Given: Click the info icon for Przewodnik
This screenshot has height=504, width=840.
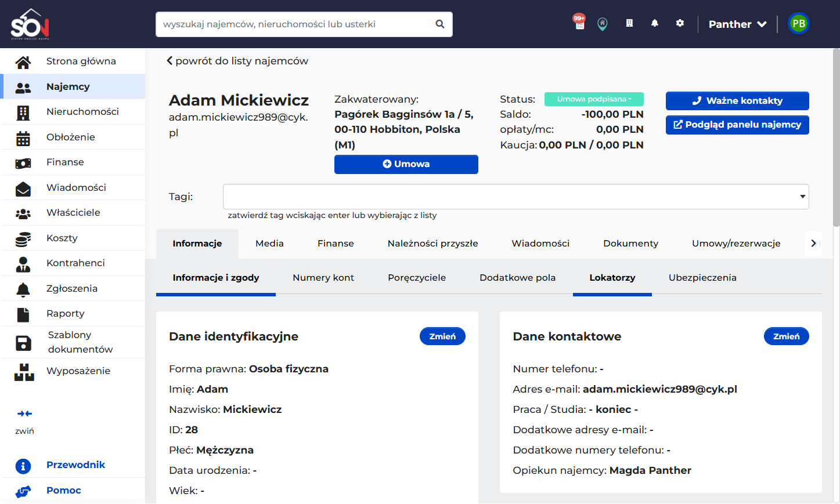Looking at the screenshot, I should click(x=23, y=466).
